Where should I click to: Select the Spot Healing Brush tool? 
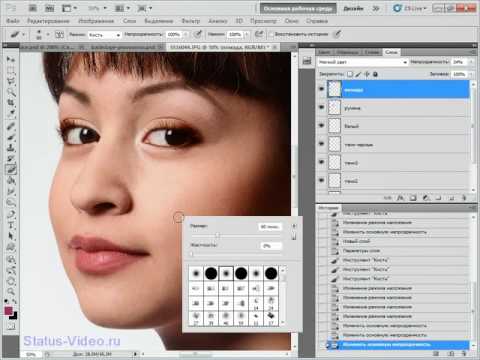11,126
